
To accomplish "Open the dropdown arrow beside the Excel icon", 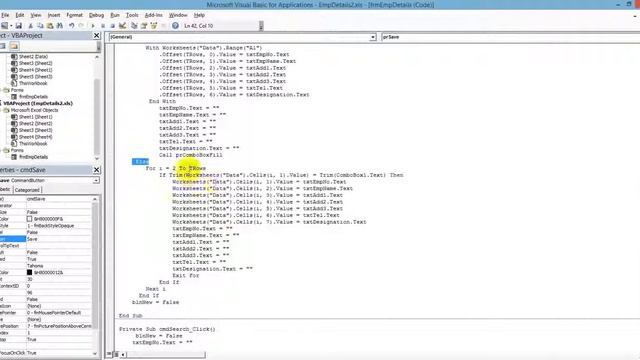I will 11,26.
